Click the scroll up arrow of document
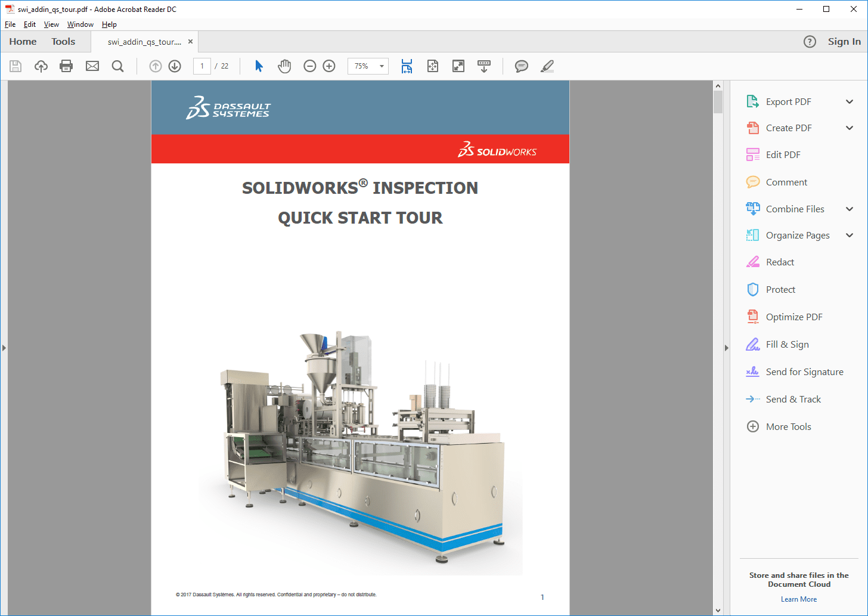The height and width of the screenshot is (616, 868). point(718,86)
